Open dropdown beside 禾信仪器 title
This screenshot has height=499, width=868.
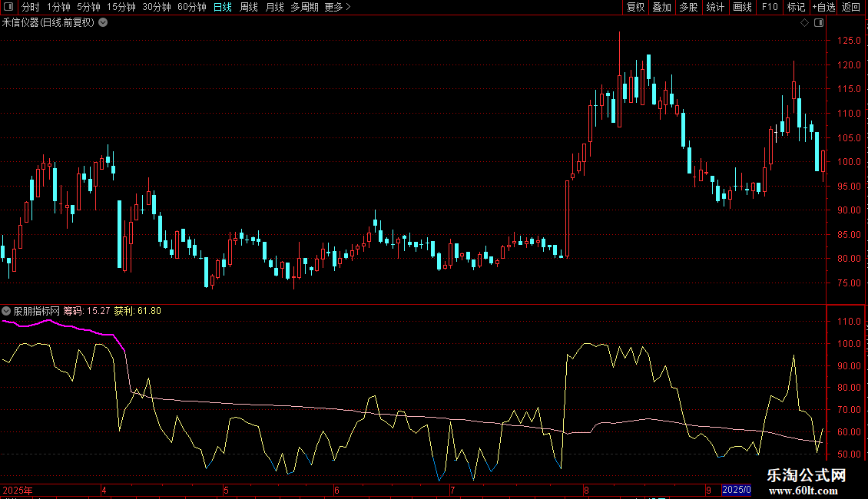click(x=103, y=23)
